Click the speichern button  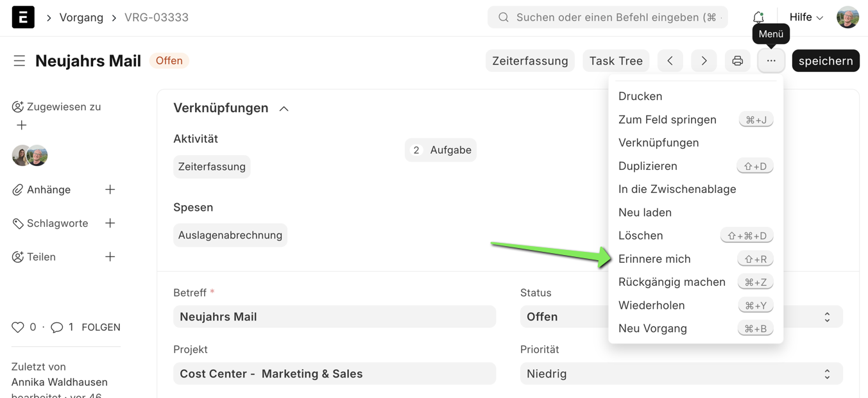(x=825, y=61)
